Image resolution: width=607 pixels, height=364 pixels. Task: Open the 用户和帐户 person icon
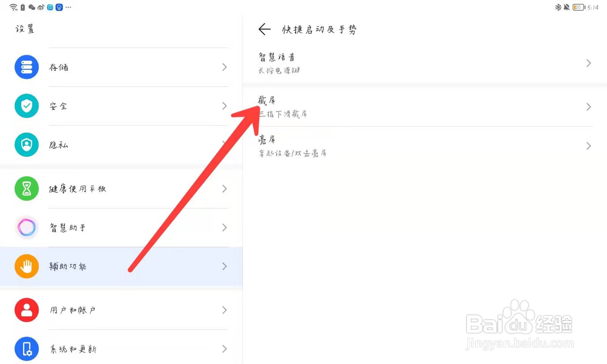coord(27,310)
